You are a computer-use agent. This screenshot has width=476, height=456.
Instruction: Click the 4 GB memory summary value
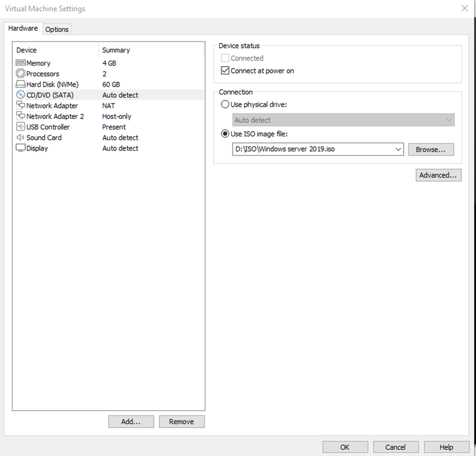click(109, 63)
